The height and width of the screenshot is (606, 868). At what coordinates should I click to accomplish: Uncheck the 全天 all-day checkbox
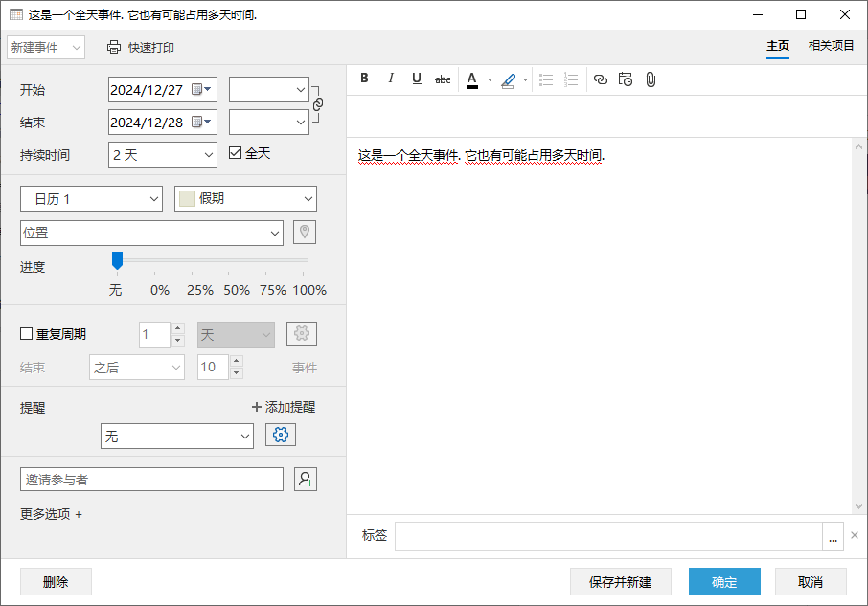(x=236, y=152)
